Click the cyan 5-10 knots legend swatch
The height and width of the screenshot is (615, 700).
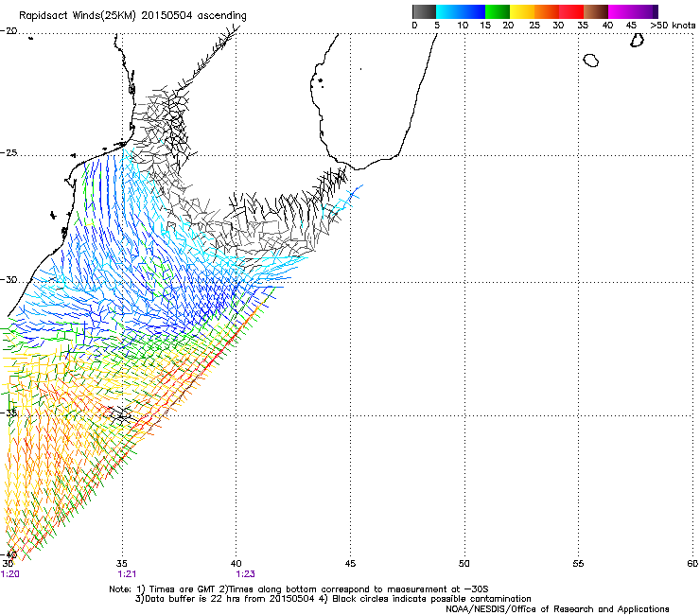click(x=447, y=11)
